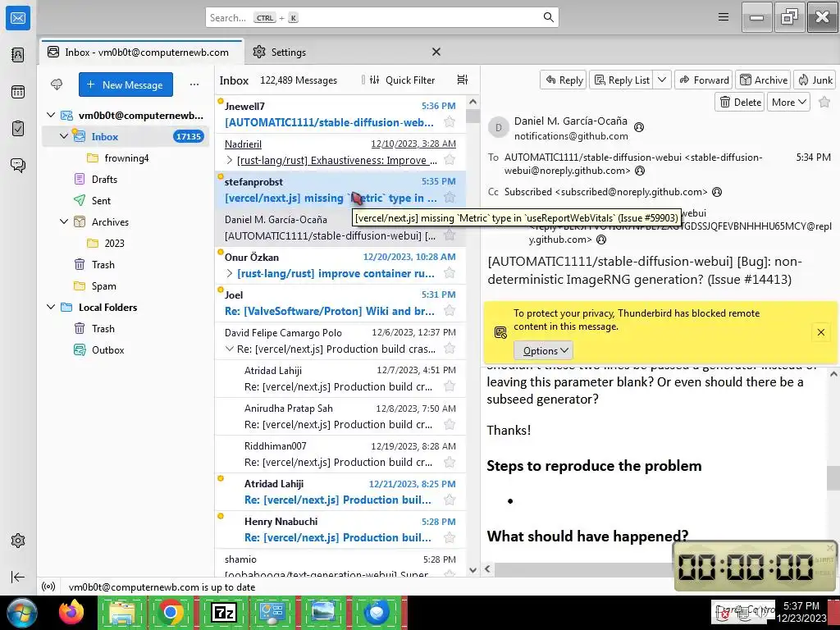Click the Archive button

[x=764, y=80]
